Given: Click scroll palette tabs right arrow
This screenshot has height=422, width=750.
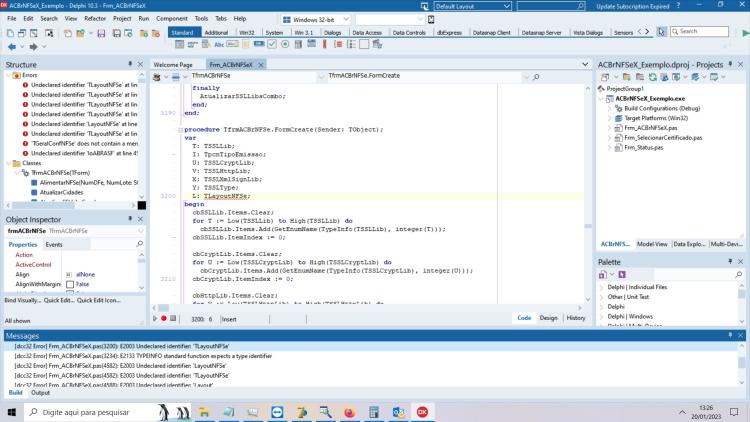Looking at the screenshot, I should click(648, 32).
